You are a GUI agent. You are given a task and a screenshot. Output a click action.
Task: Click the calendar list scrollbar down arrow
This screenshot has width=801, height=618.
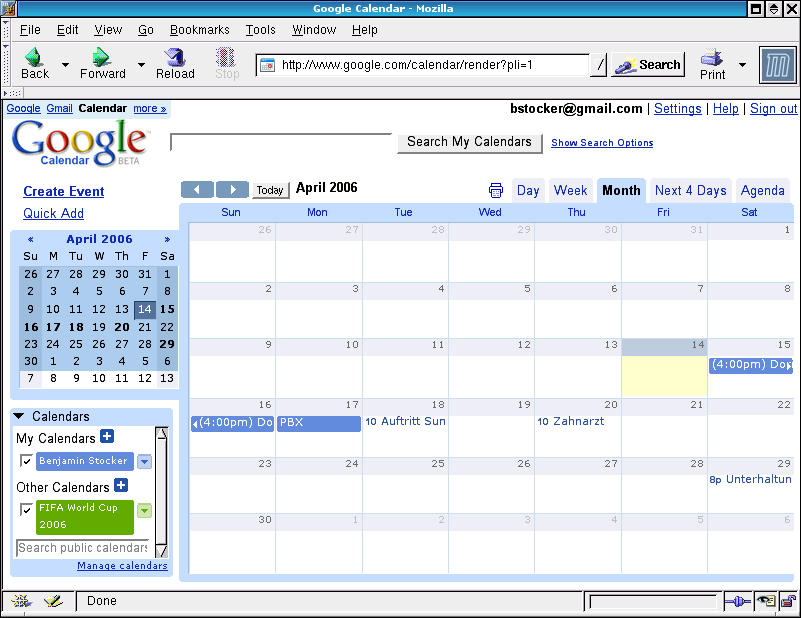coord(161,551)
